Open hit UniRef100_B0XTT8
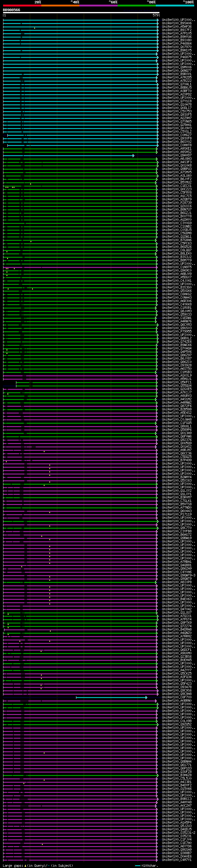197x868 pixels. pyautogui.click(x=176, y=216)
